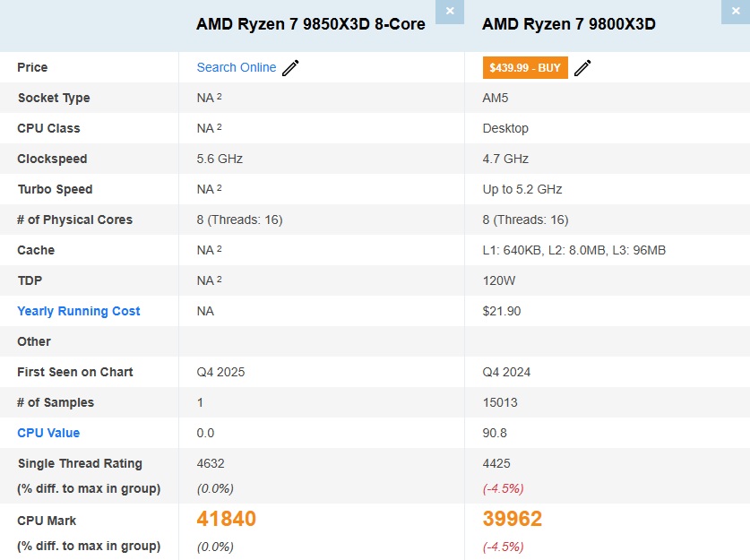Viewport: 750px width, 560px height.
Task: Edit the price of Ryzen 7 9800X3D
Action: 582,67
